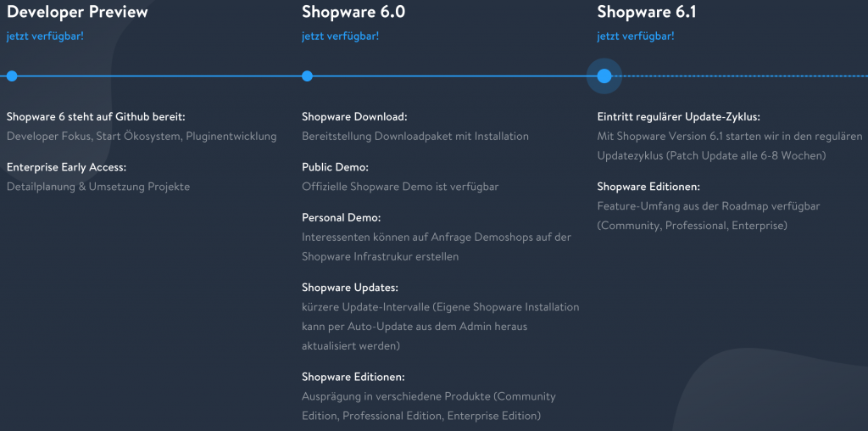Click Shopware Editionen title under Shopware 6.1
The image size is (868, 431).
[x=648, y=187]
